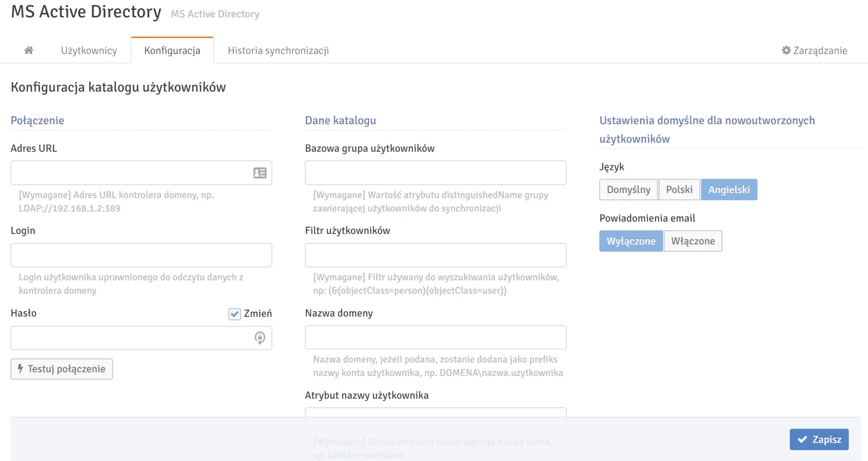
Task: Toggle the Zmień checkbox
Action: (234, 314)
